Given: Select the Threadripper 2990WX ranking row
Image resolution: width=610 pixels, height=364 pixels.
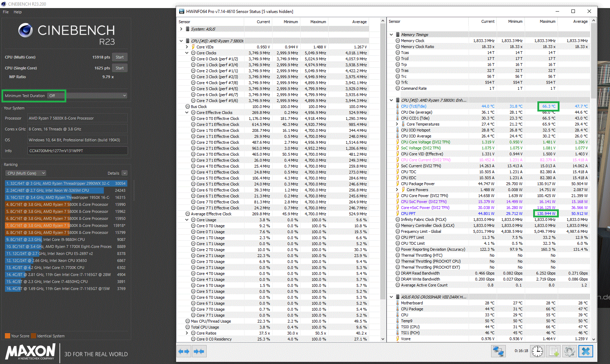Looking at the screenshot, I should 66,183.
